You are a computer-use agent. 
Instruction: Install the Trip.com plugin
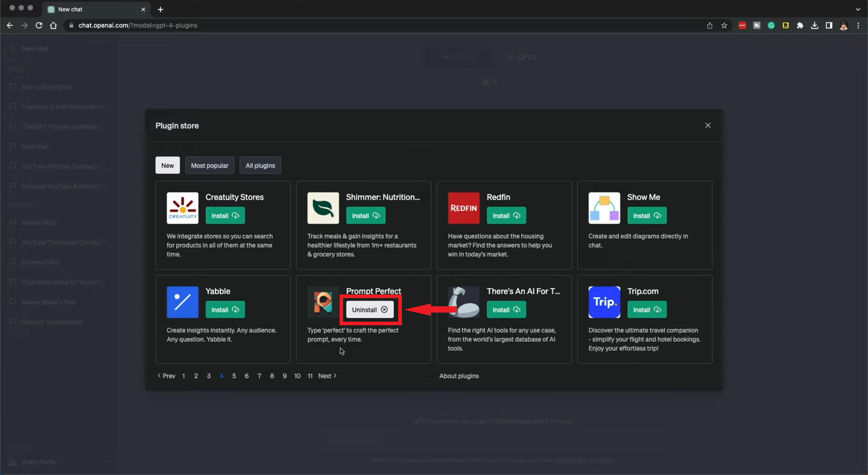pos(646,310)
